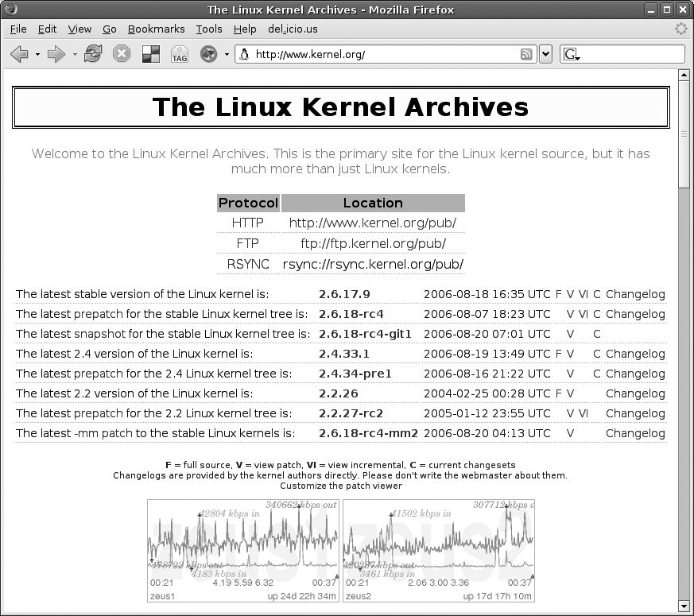
Task: Open the 2.4.33.1 version link
Action: 344,354
